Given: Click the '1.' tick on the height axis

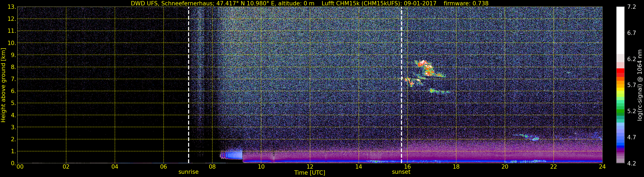Looking at the screenshot, I should 13,151.
